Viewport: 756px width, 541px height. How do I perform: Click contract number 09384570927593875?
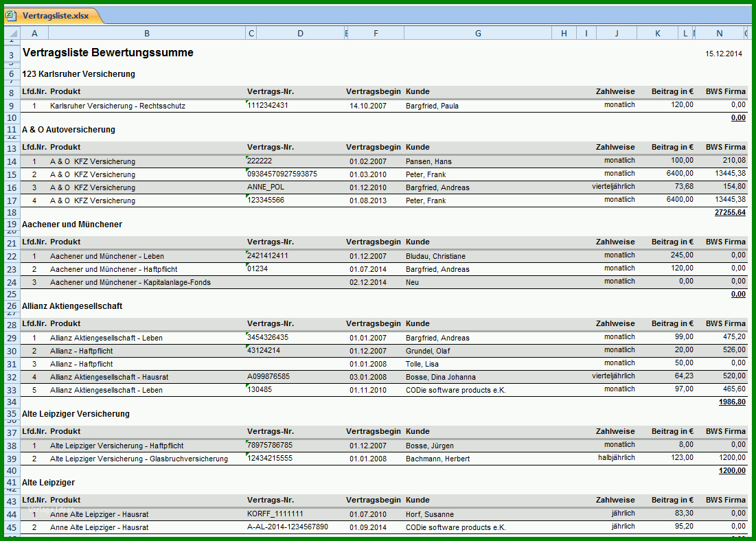coord(282,174)
